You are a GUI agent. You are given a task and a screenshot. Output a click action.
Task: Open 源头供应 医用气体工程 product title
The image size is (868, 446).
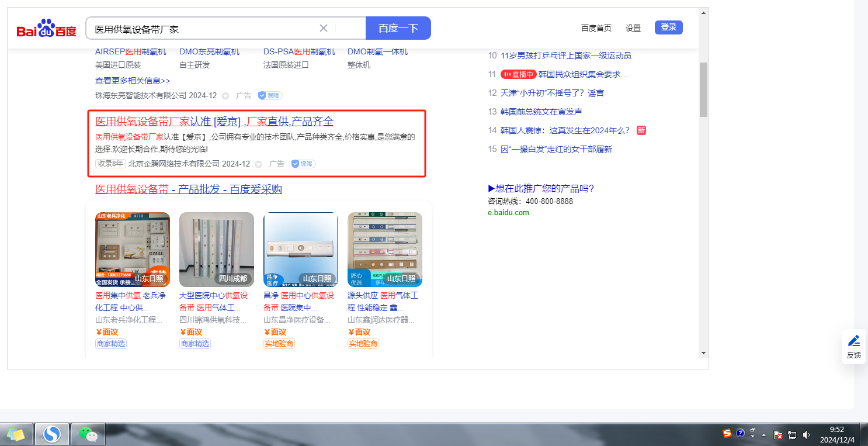point(383,302)
